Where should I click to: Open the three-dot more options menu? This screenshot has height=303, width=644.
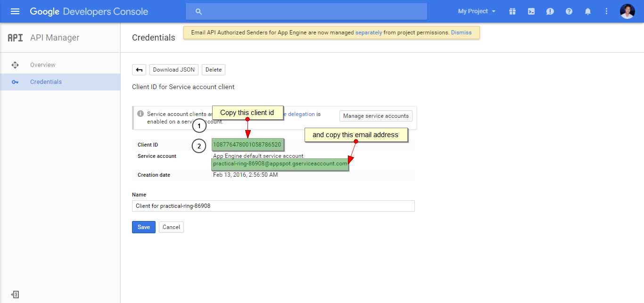tap(606, 11)
